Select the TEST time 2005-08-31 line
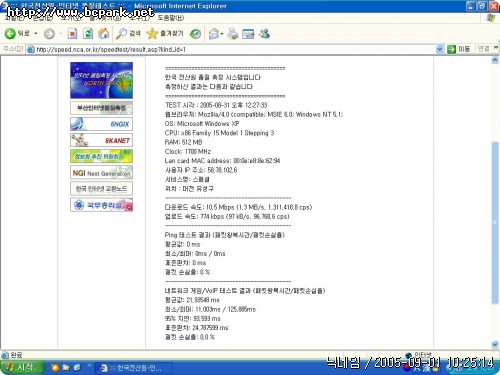This screenshot has height=375, width=500. 216,105
